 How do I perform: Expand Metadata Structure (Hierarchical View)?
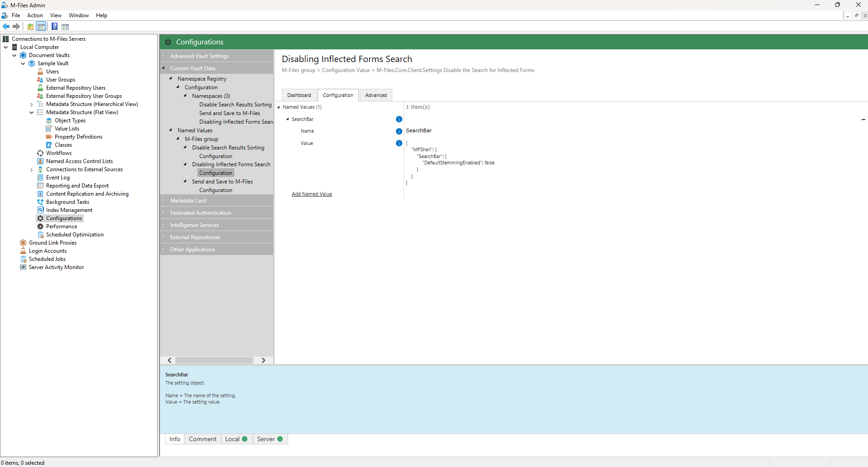point(32,105)
